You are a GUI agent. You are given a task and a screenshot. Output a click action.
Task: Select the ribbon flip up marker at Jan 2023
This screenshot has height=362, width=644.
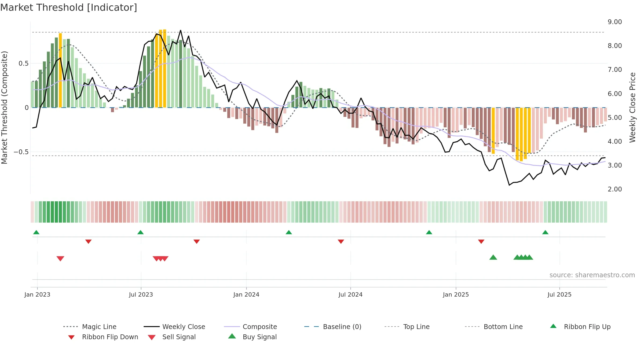click(x=36, y=232)
